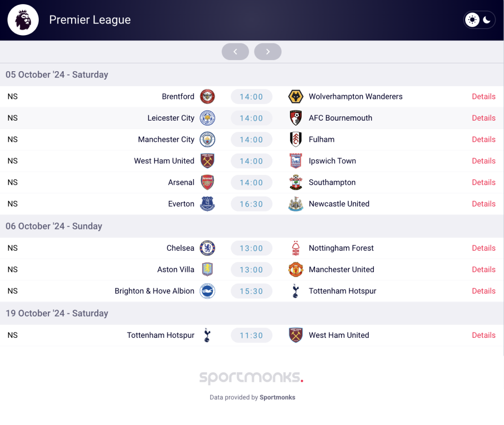Image resolution: width=504 pixels, height=425 pixels.
Task: Open Details for Aston Villa match
Action: click(483, 269)
